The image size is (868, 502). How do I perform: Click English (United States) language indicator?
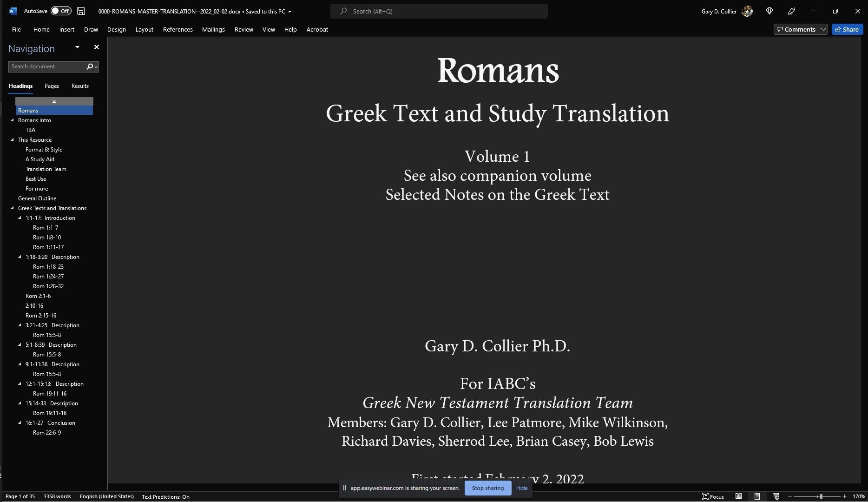(107, 497)
